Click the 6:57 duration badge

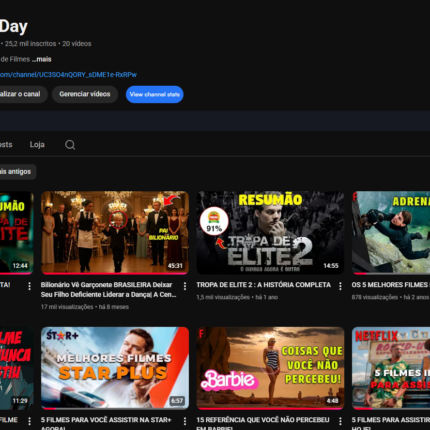[x=177, y=401]
